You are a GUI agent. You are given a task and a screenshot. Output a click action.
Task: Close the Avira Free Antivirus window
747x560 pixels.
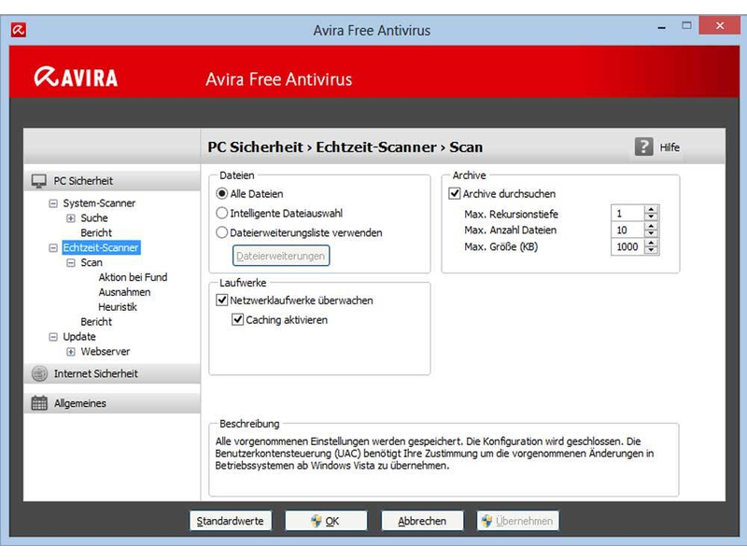pos(719,26)
